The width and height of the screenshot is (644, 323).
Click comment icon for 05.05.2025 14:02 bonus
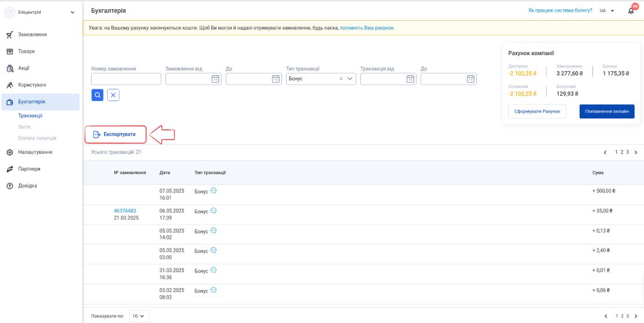coord(213,231)
